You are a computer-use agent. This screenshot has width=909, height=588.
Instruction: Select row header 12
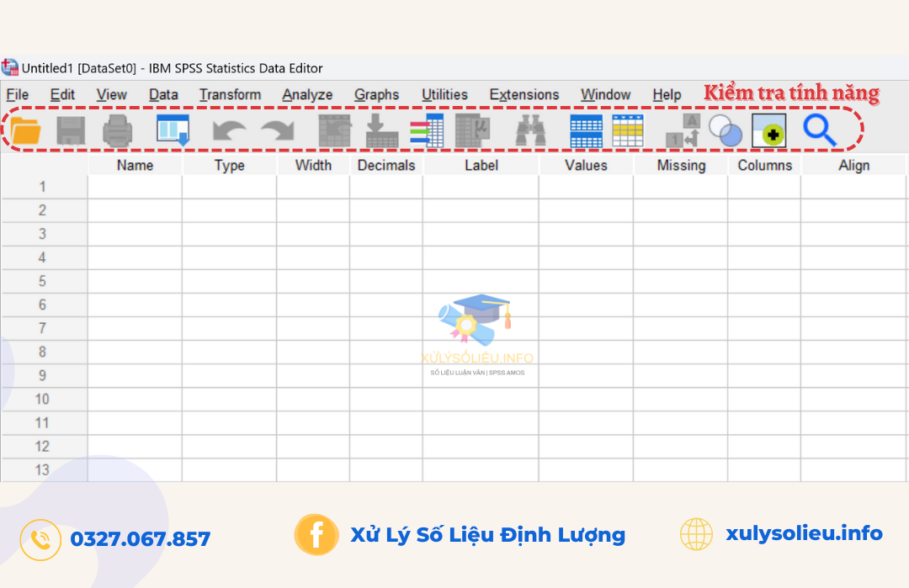[x=44, y=447]
